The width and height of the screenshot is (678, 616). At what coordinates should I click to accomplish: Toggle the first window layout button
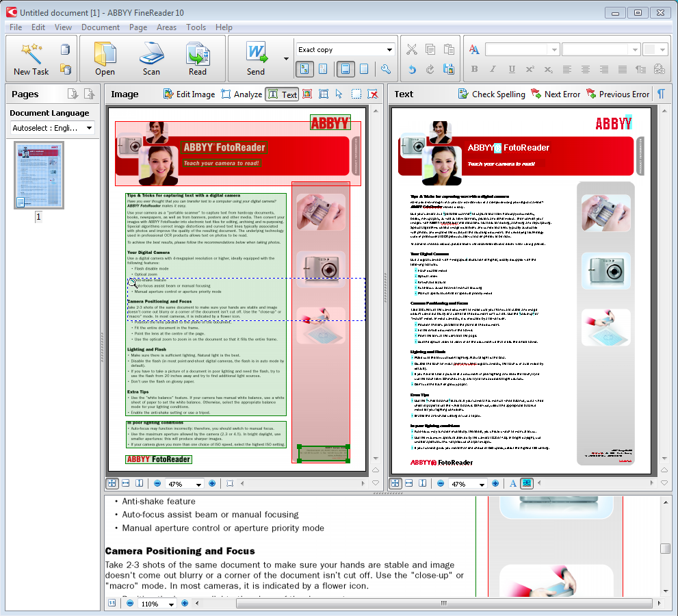point(304,68)
